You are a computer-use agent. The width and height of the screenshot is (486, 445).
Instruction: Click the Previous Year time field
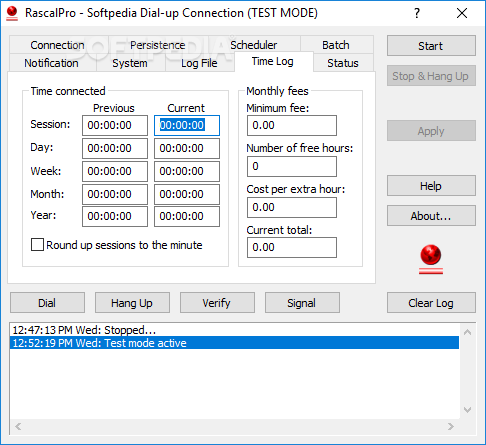point(115,216)
